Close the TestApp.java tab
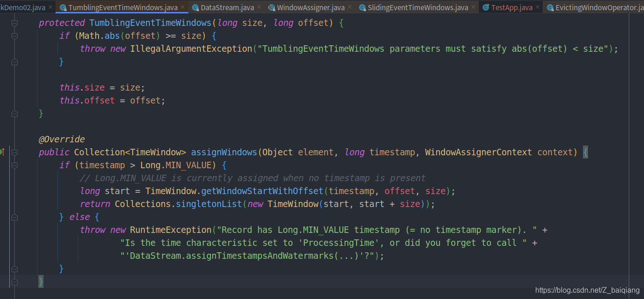644x299 pixels. tap(538, 7)
